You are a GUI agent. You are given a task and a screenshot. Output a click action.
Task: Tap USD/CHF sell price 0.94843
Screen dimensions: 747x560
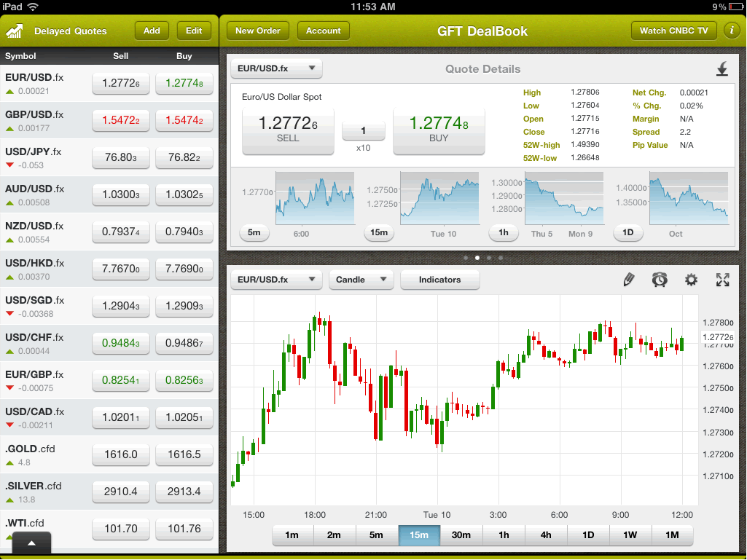point(121,343)
